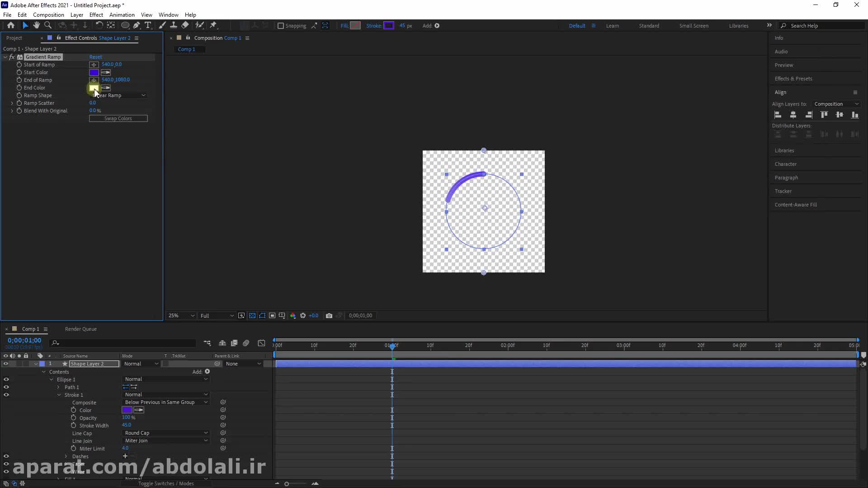Select the Zoom tool in toolbar
This screenshot has height=488, width=868.
pyautogui.click(x=48, y=25)
